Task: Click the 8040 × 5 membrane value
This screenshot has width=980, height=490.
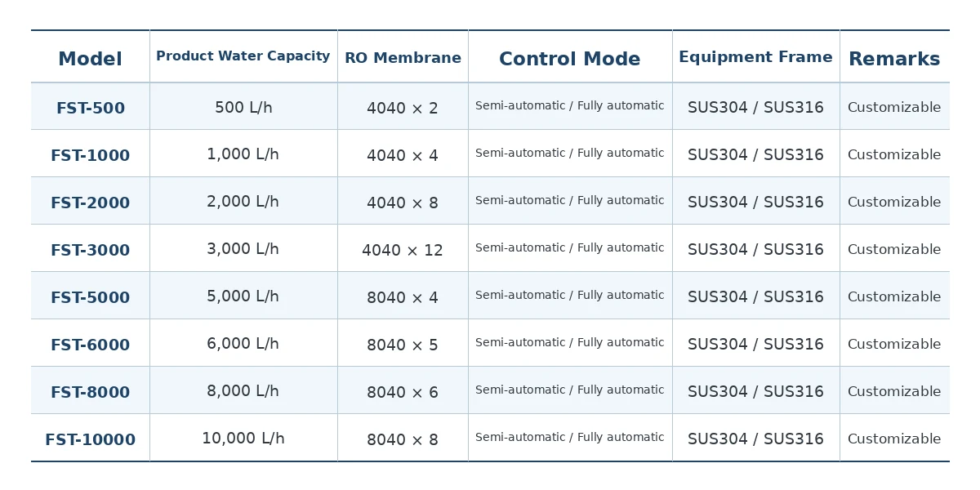Action: 403,345
